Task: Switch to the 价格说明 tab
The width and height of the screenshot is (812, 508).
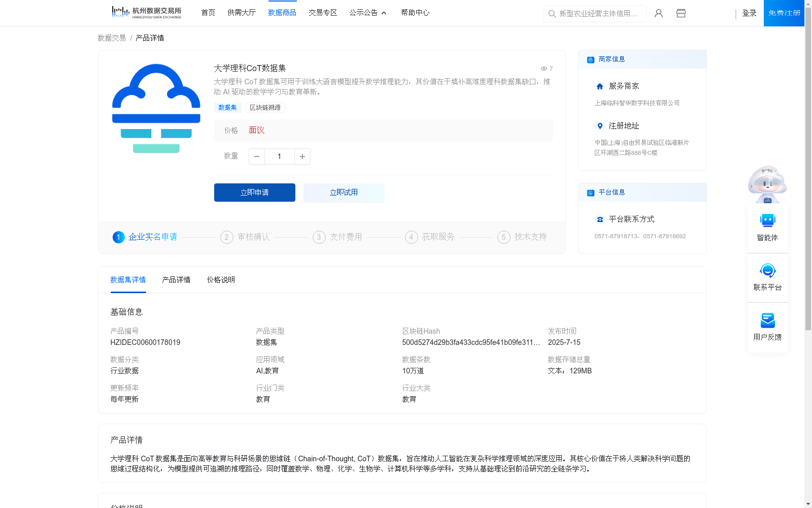Action: click(221, 280)
